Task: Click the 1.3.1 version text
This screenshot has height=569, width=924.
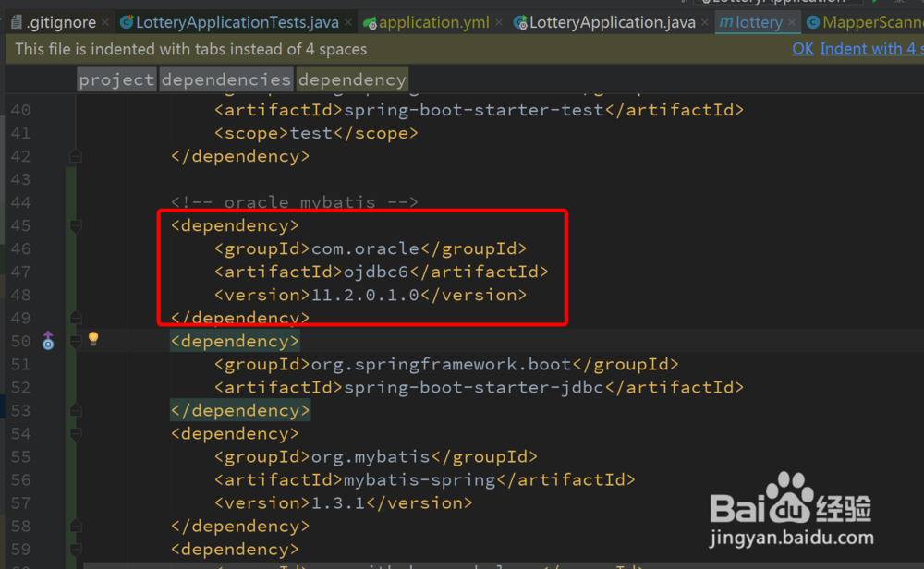Action: coord(338,503)
